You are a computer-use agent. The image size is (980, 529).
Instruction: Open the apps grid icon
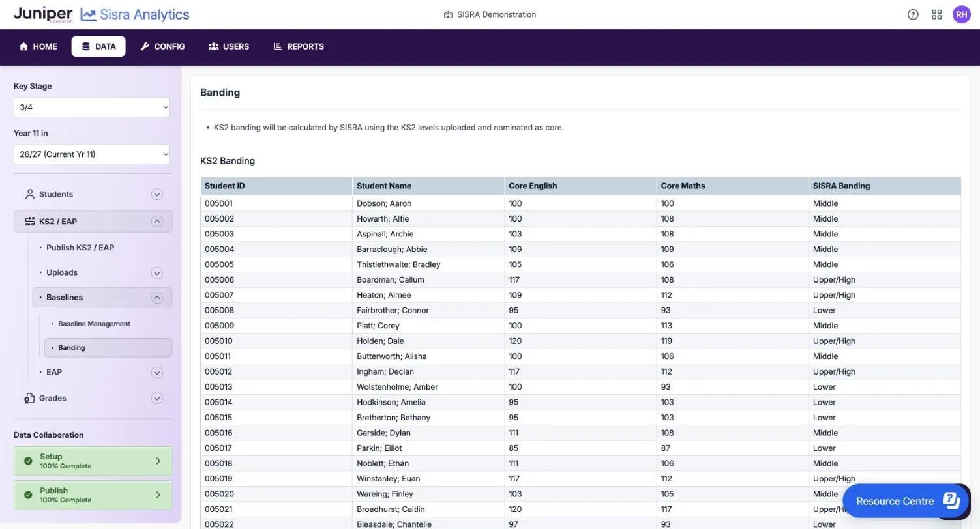tap(937, 14)
